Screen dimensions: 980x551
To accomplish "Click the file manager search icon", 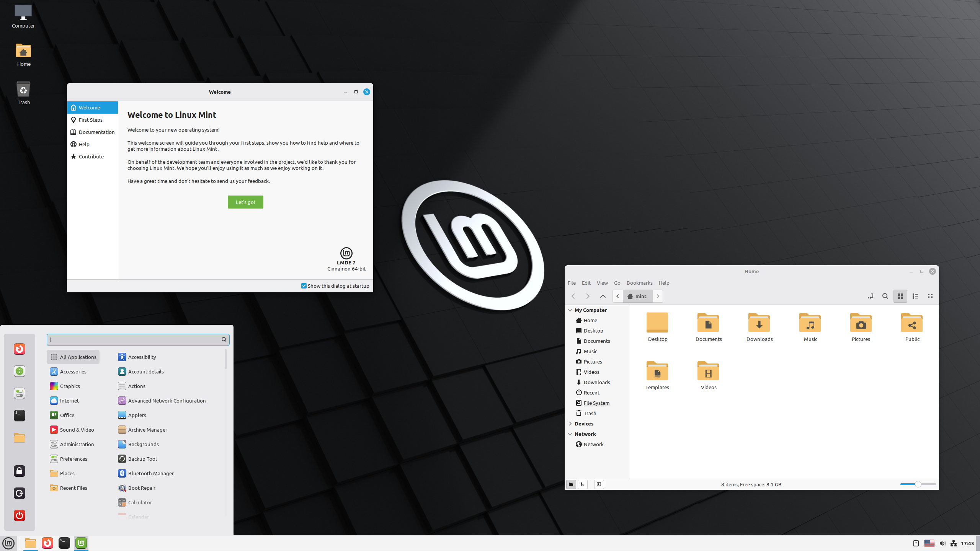I will click(x=885, y=296).
